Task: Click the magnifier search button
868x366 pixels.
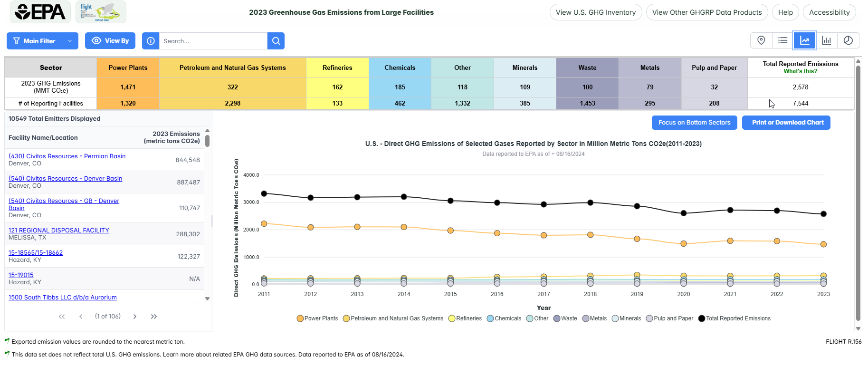Action: (276, 41)
